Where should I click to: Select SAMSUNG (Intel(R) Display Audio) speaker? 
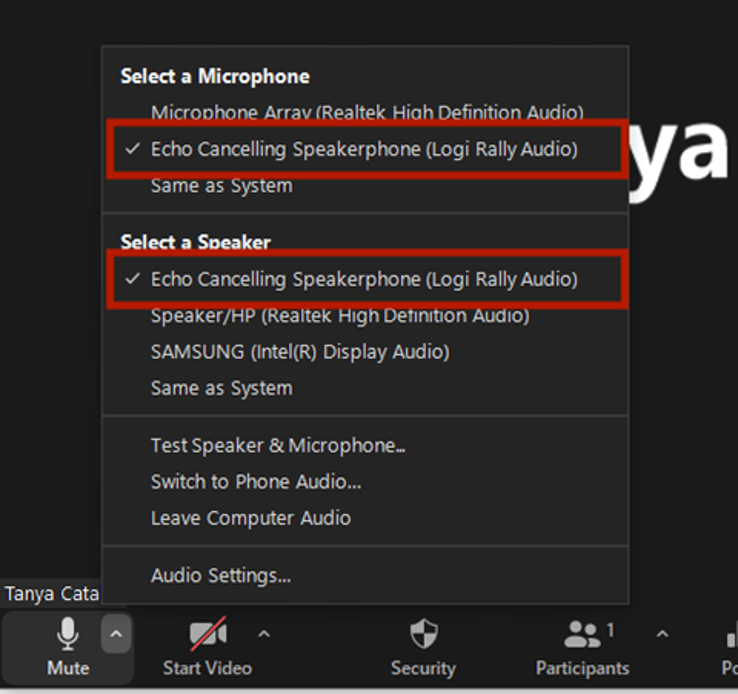click(x=299, y=352)
